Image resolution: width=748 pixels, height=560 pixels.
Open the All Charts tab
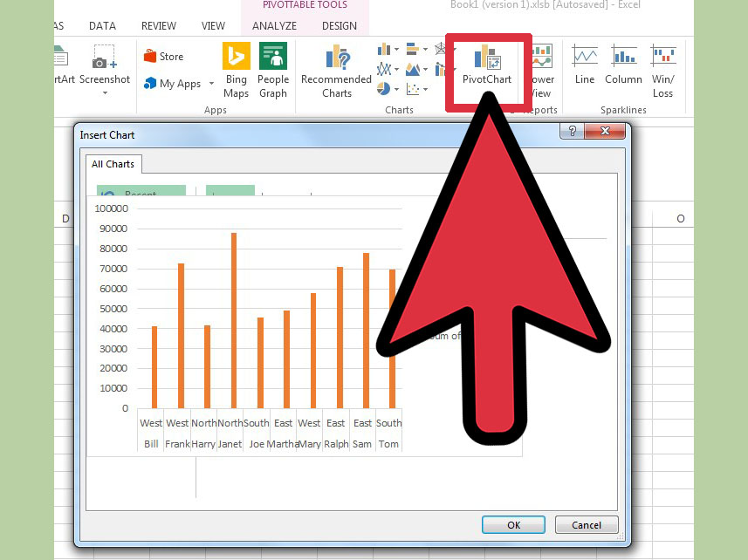pyautogui.click(x=113, y=164)
